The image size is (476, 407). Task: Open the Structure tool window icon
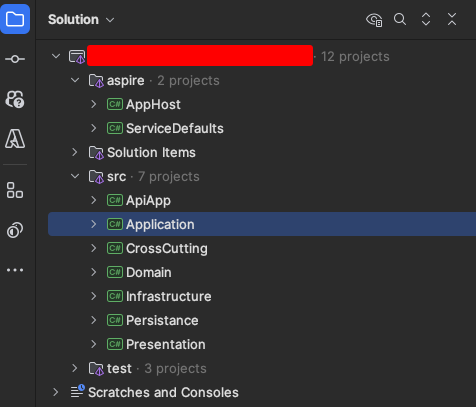coord(15,190)
